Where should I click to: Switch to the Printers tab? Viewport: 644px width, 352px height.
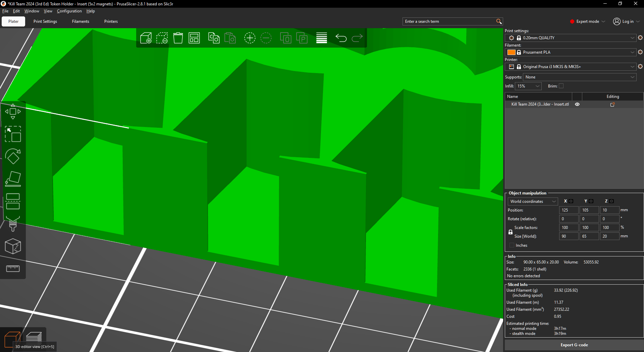[x=111, y=21]
